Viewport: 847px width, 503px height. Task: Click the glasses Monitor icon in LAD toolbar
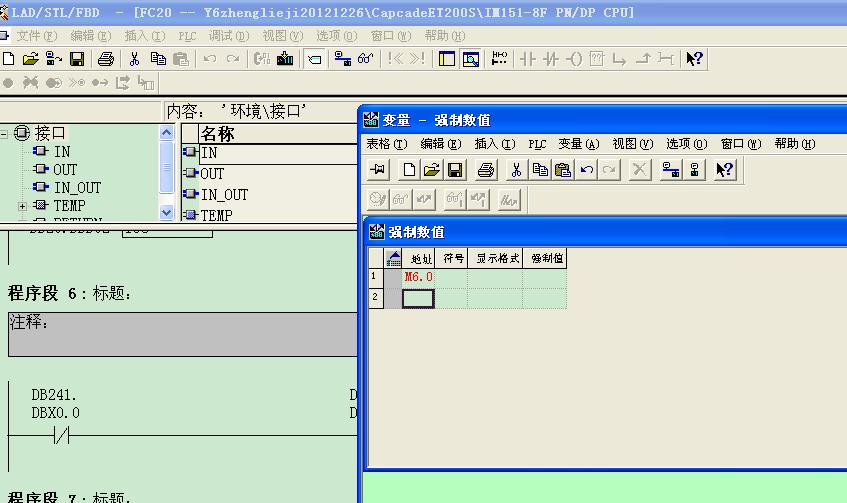click(366, 59)
